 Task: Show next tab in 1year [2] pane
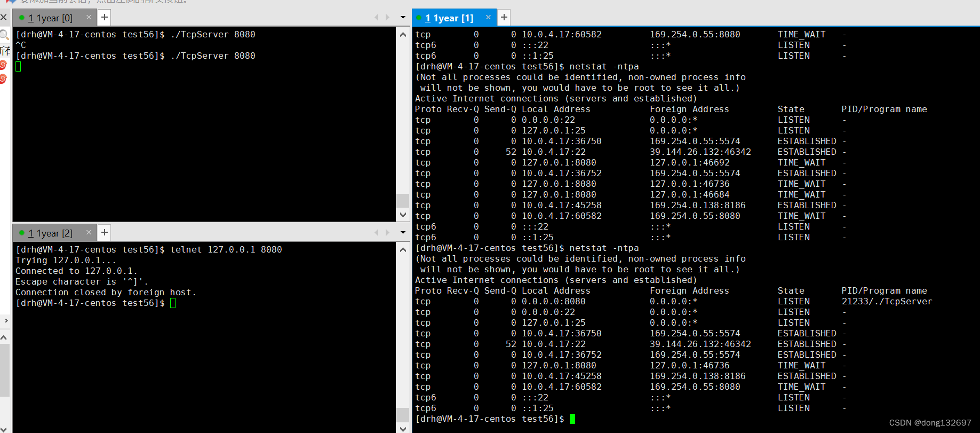(x=387, y=232)
